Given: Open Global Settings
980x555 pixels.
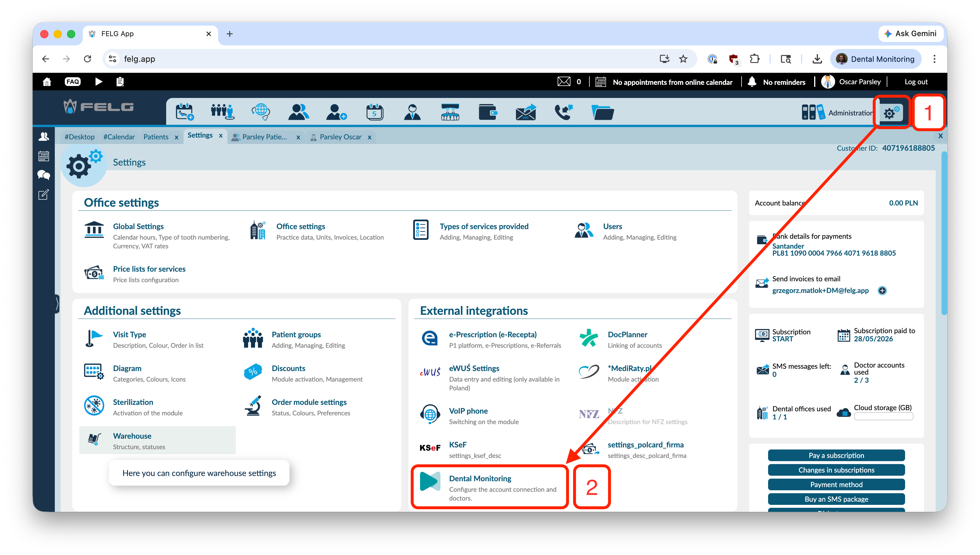Looking at the screenshot, I should (138, 226).
